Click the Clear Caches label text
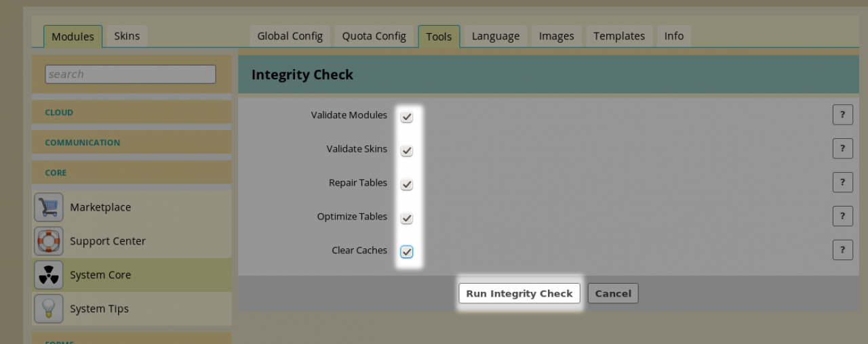The height and width of the screenshot is (344, 868). pyautogui.click(x=359, y=250)
